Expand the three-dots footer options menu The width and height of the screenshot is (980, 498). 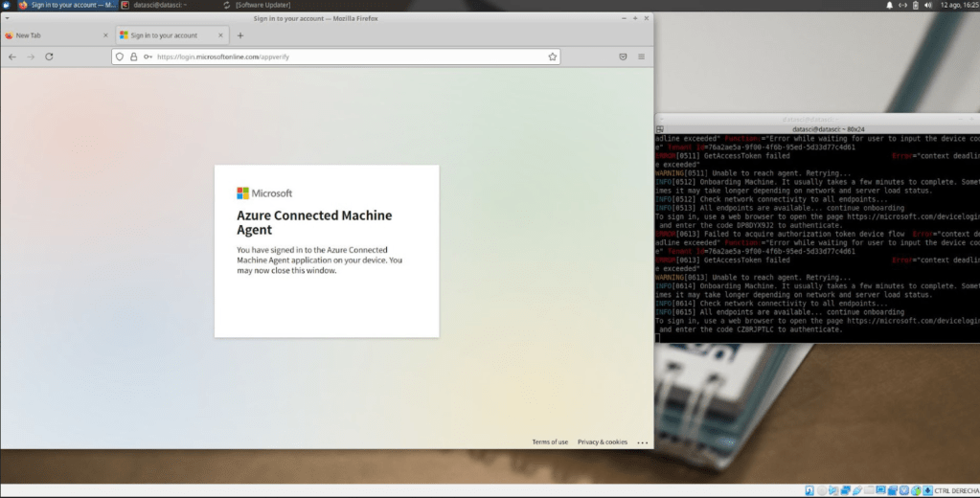pyautogui.click(x=642, y=442)
